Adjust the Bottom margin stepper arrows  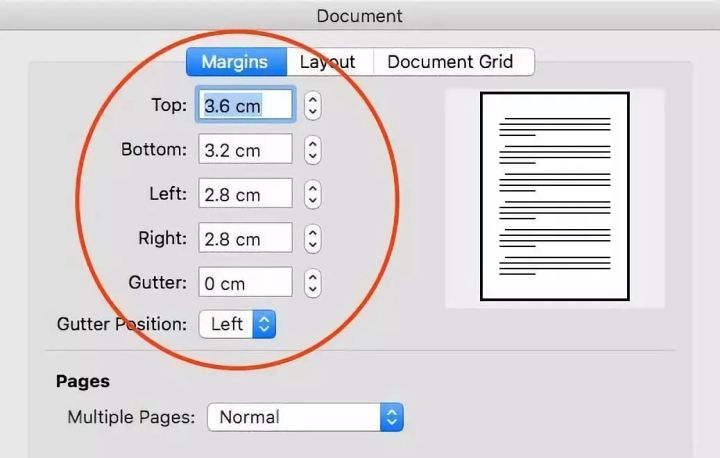pos(313,150)
